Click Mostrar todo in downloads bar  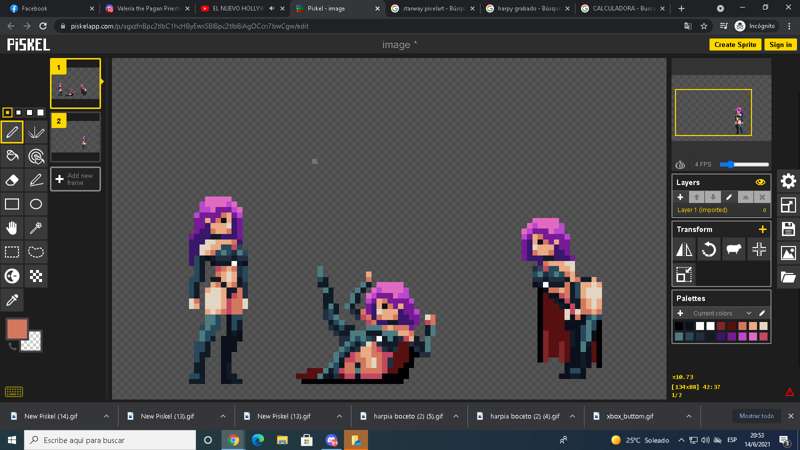point(757,416)
